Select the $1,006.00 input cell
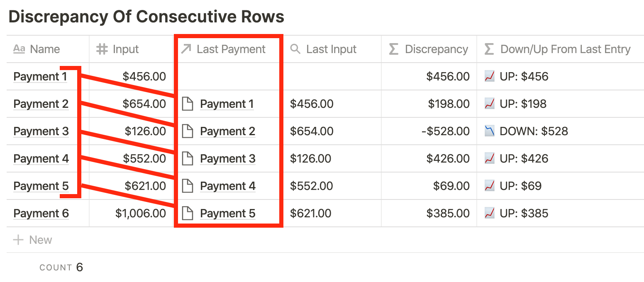This screenshot has width=644, height=282. coord(131,213)
